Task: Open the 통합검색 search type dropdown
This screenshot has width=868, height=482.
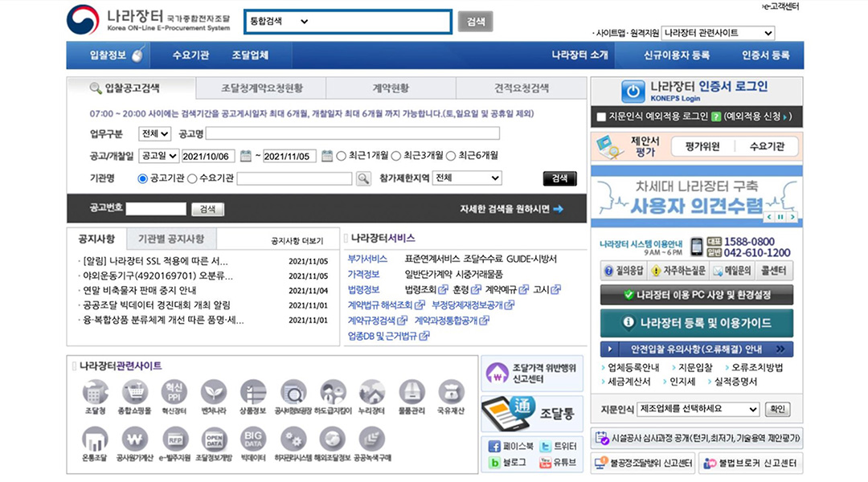Action: [x=278, y=22]
